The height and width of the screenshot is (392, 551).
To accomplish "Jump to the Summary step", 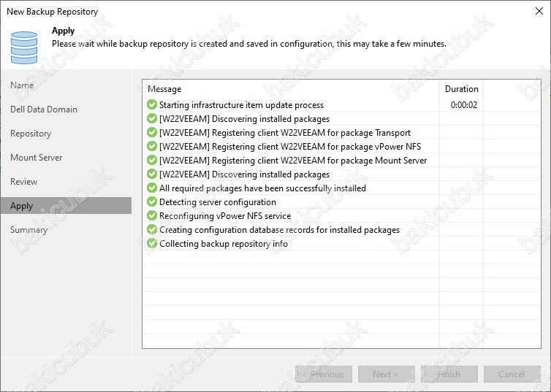I will [x=28, y=230].
